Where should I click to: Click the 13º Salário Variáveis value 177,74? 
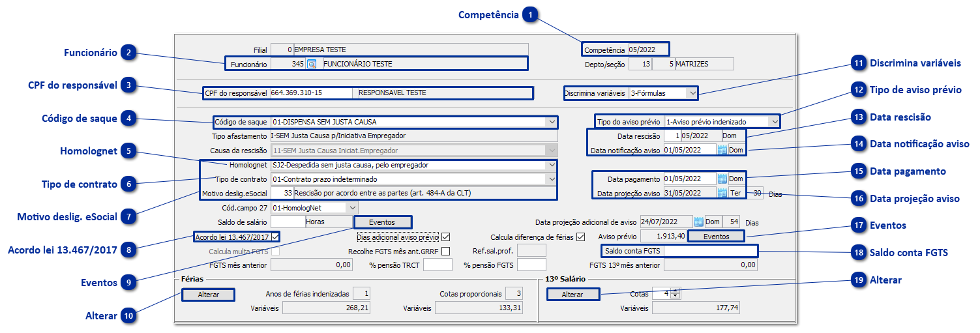click(x=696, y=308)
